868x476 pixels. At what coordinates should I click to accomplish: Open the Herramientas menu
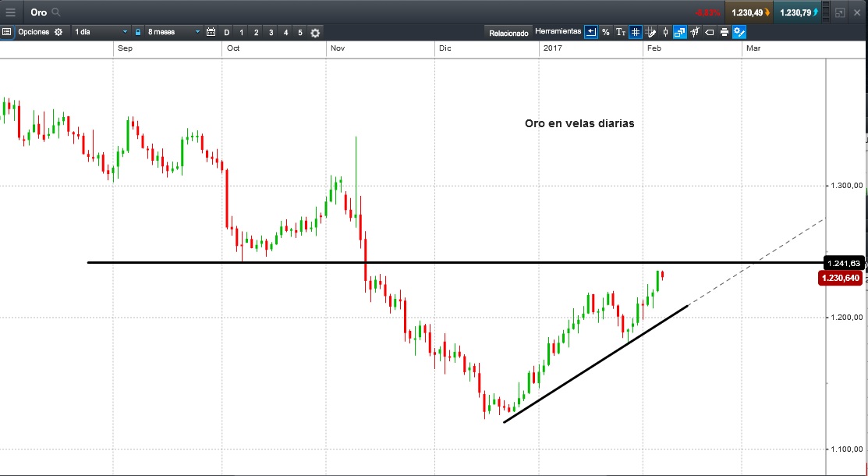(x=558, y=31)
